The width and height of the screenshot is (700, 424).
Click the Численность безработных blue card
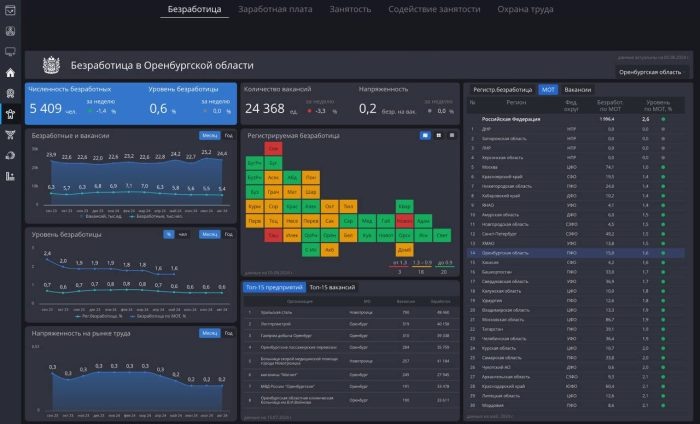click(72, 104)
